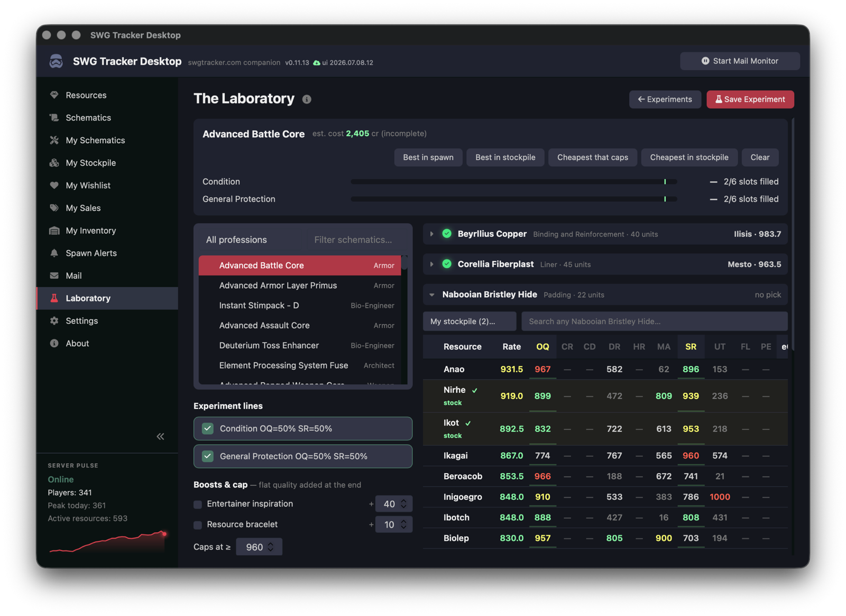Enable Entertainer inspiration boost checkbox
Image resolution: width=846 pixels, height=616 pixels.
tap(198, 504)
